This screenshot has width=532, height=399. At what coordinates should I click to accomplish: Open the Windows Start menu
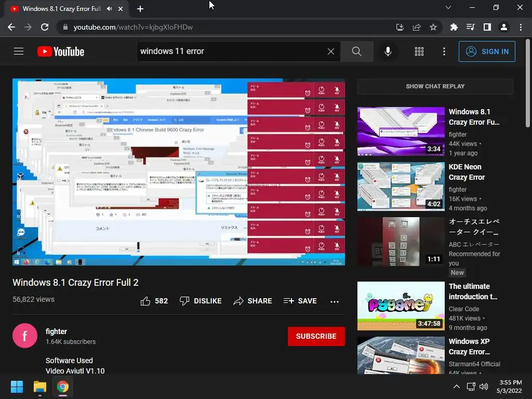point(17,387)
